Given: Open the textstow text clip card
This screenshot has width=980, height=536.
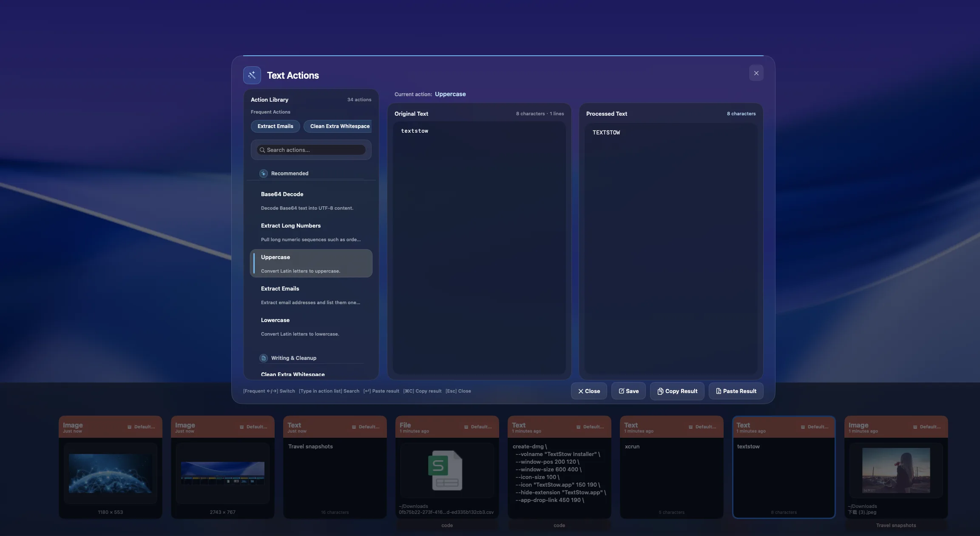Looking at the screenshot, I should point(784,467).
